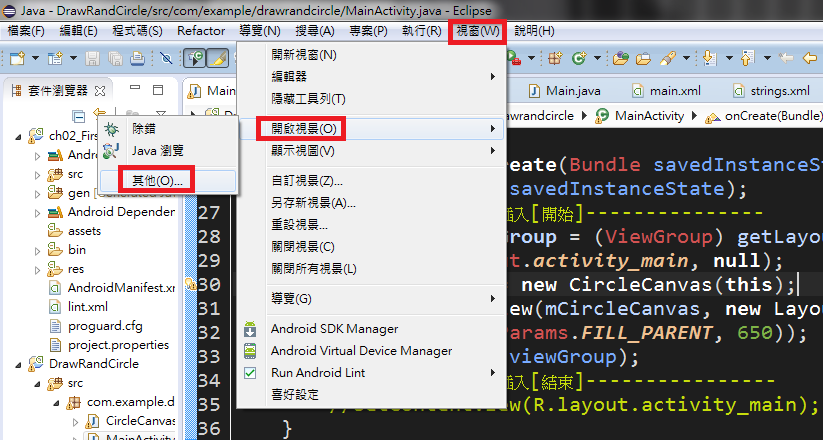The width and height of the screenshot is (823, 440).
Task: Select 隱藏工具列(T) menu entry
Action: pyautogui.click(x=371, y=99)
